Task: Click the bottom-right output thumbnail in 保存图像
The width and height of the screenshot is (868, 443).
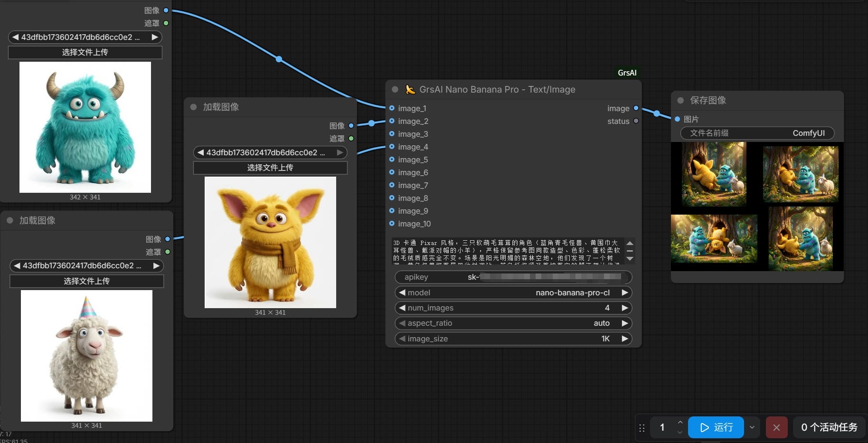Action: pos(801,239)
